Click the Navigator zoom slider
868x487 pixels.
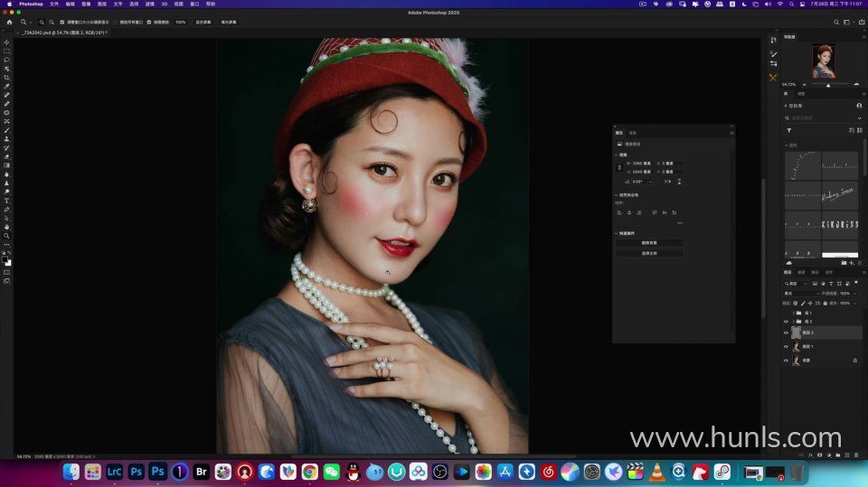(829, 85)
